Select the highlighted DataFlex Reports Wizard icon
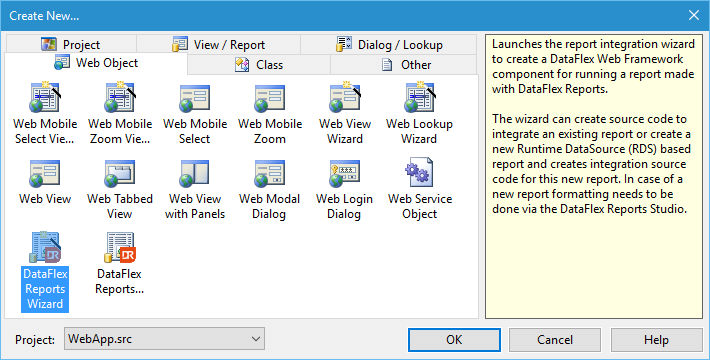 [45, 247]
